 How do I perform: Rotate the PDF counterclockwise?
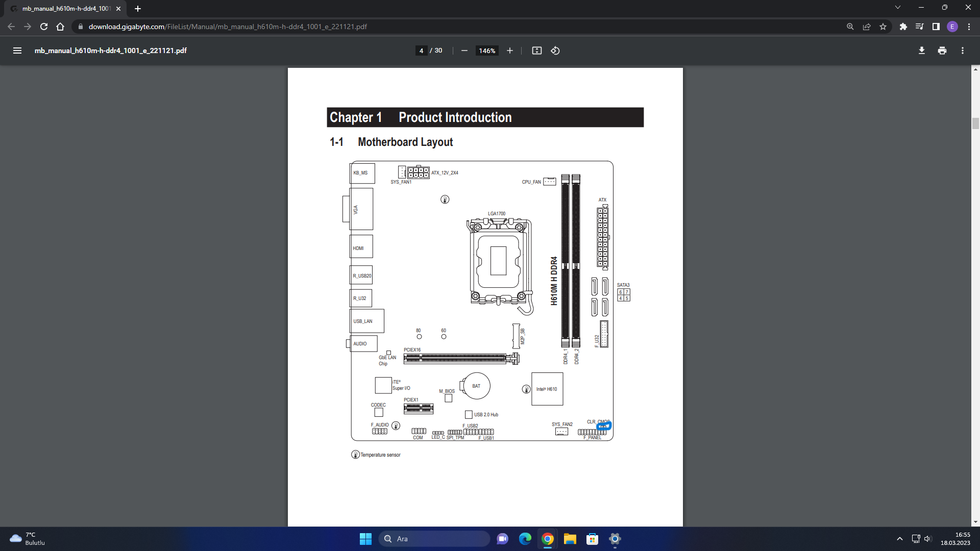click(555, 51)
